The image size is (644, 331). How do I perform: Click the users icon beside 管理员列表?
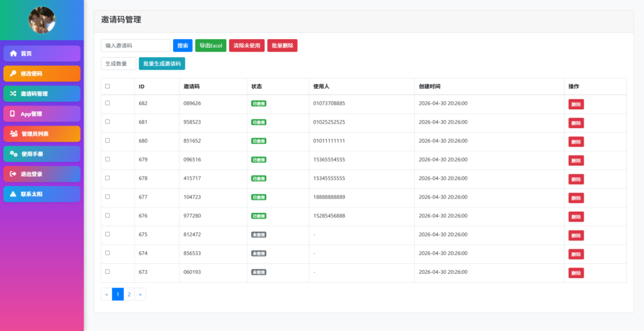pos(14,134)
